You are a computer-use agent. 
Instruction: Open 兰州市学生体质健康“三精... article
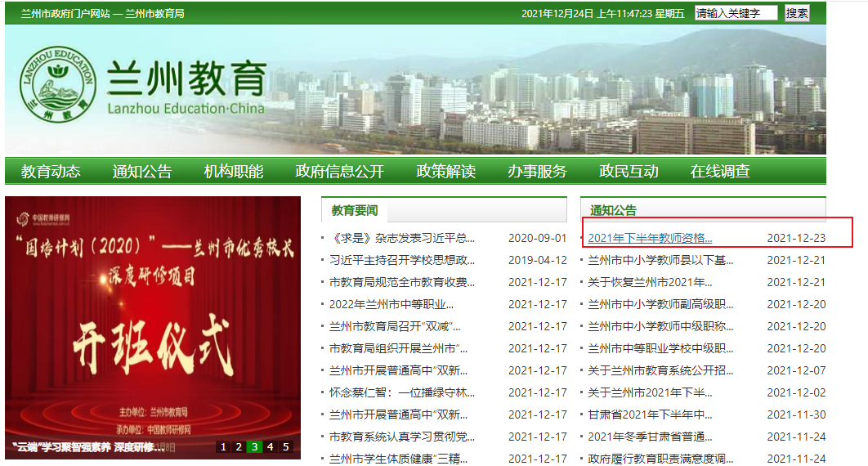[x=398, y=459]
